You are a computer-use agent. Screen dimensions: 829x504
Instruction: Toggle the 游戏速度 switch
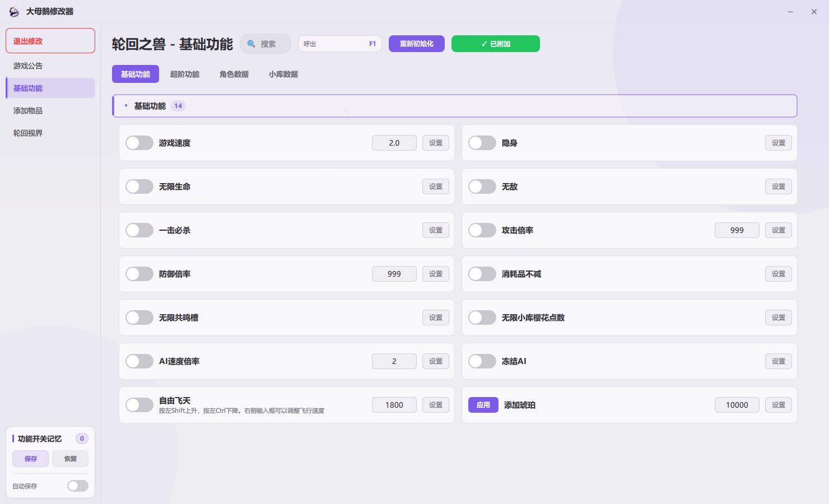pyautogui.click(x=139, y=143)
